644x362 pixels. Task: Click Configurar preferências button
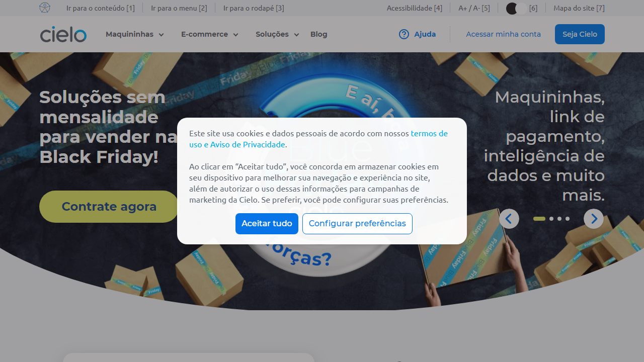click(x=357, y=224)
